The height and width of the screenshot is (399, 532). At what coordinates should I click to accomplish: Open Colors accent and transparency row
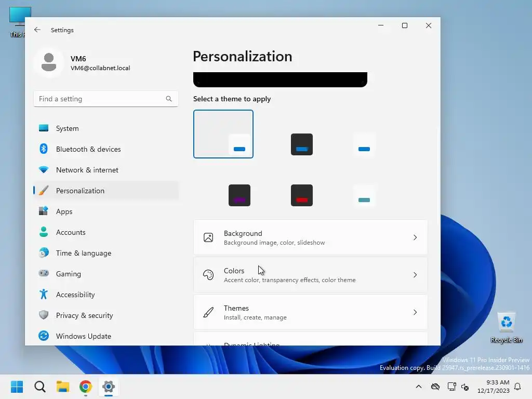[311, 275]
